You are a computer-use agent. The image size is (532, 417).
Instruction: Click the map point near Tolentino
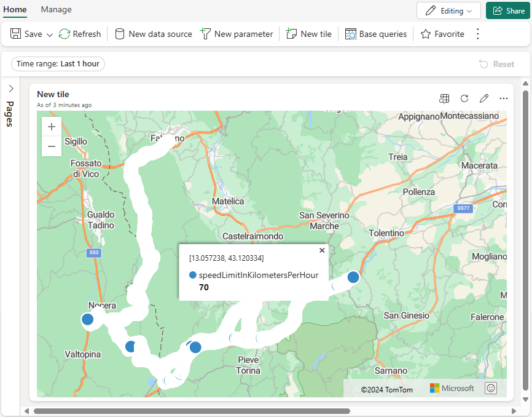point(353,277)
